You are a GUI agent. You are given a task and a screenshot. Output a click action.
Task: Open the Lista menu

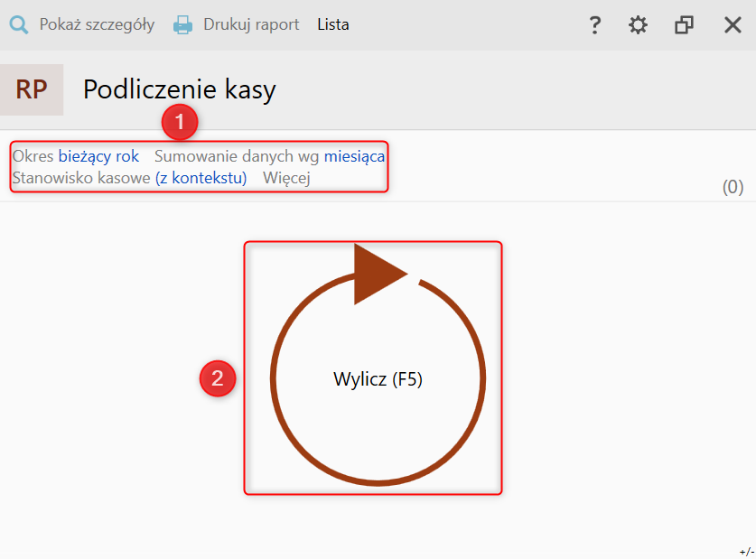click(x=333, y=24)
